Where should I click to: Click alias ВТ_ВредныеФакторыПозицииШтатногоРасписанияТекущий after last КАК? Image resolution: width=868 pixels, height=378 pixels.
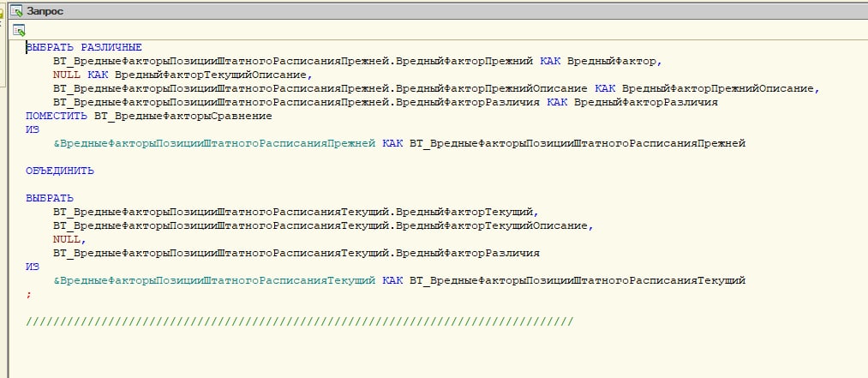[578, 281]
